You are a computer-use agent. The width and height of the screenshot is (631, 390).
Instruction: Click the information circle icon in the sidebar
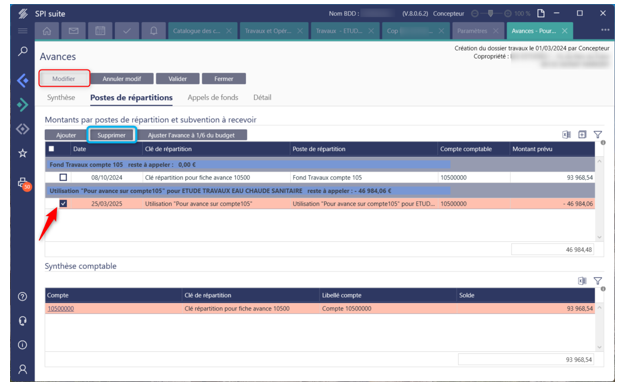[x=23, y=345]
